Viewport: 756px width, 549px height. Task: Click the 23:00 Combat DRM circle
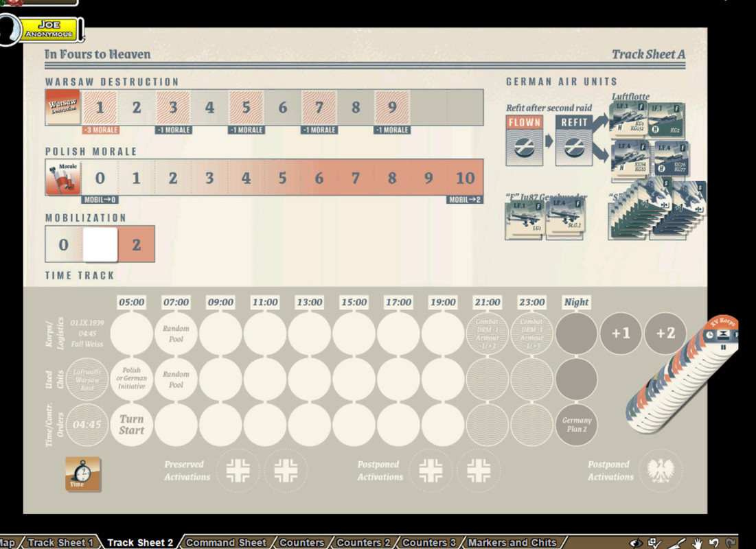point(531,333)
